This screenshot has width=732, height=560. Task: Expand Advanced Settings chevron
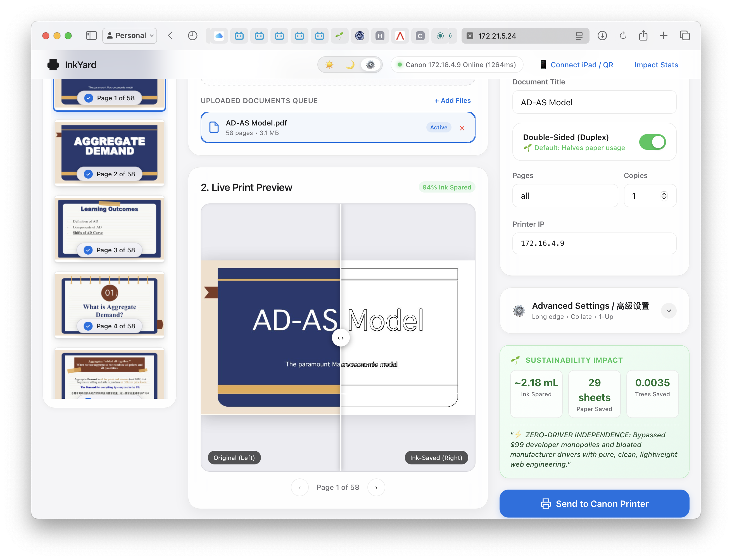tap(669, 311)
